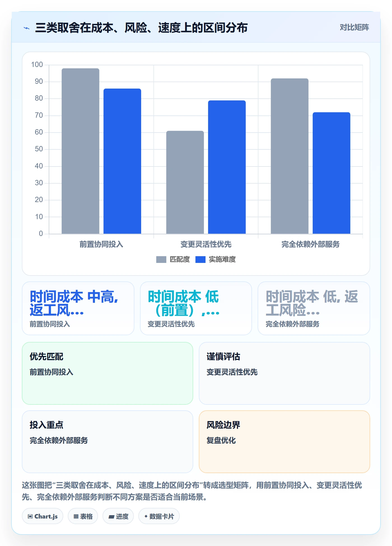Select the 谨慎评估 matrix cell
Viewport: 392px width, 546px height.
click(x=284, y=373)
